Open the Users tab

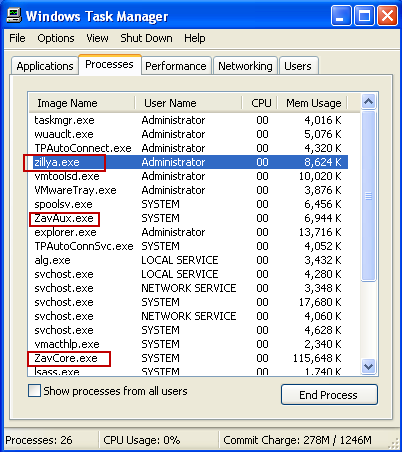pos(298,66)
